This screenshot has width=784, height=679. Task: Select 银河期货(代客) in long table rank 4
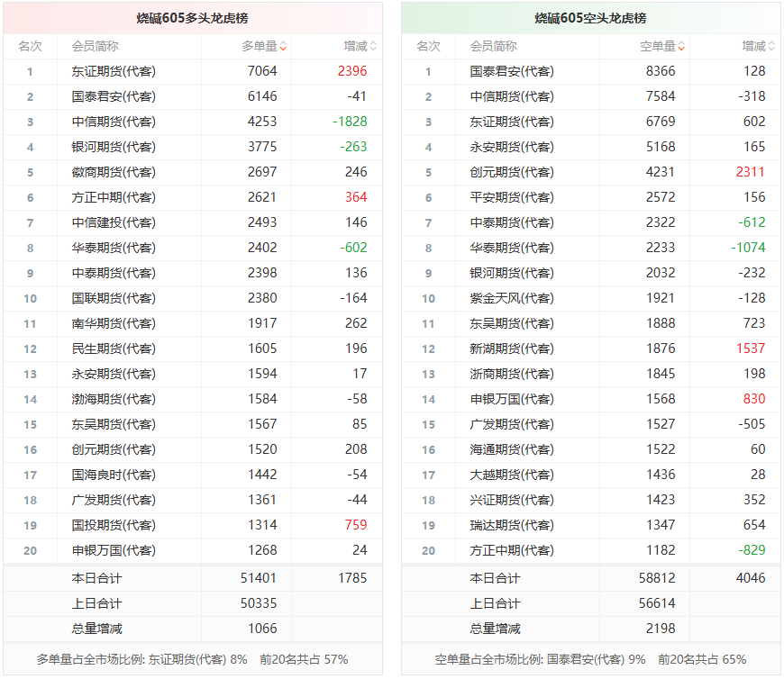(114, 147)
